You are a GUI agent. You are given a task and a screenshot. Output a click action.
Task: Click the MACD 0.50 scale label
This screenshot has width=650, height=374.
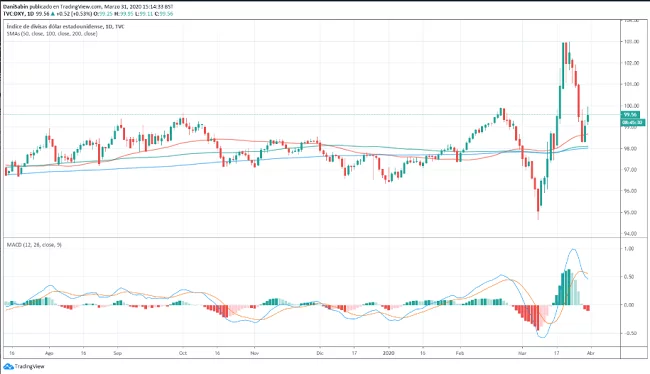(x=629, y=277)
